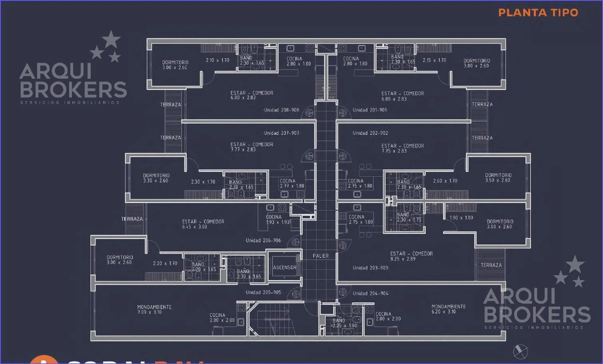Click the north compass icon at bottom right
Image resolution: width=603 pixels, height=364 pixels.
(x=520, y=351)
